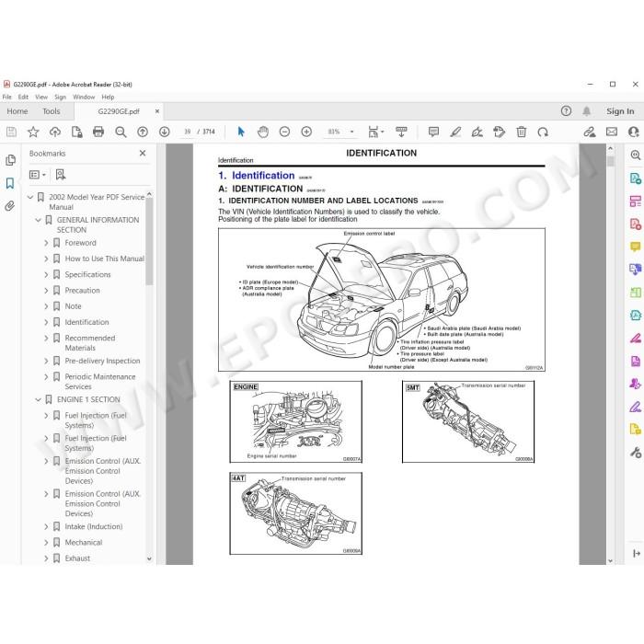Viewport: 644px width, 644px height.
Task: Click the find current bookmark icon
Action: [61, 175]
